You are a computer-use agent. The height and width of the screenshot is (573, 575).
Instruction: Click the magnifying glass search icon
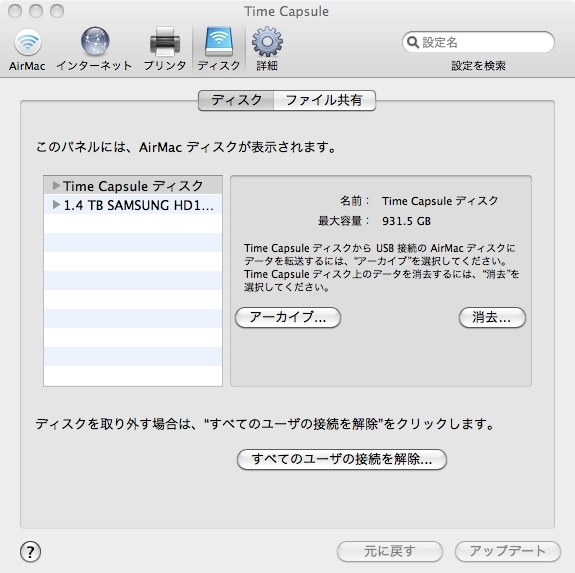tap(413, 43)
